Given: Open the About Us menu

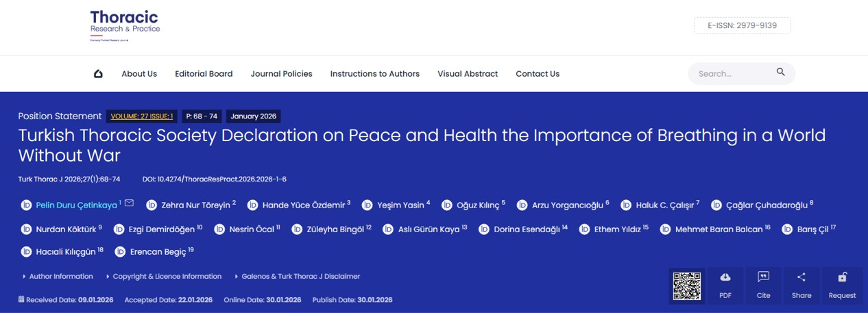Looking at the screenshot, I should point(139,74).
